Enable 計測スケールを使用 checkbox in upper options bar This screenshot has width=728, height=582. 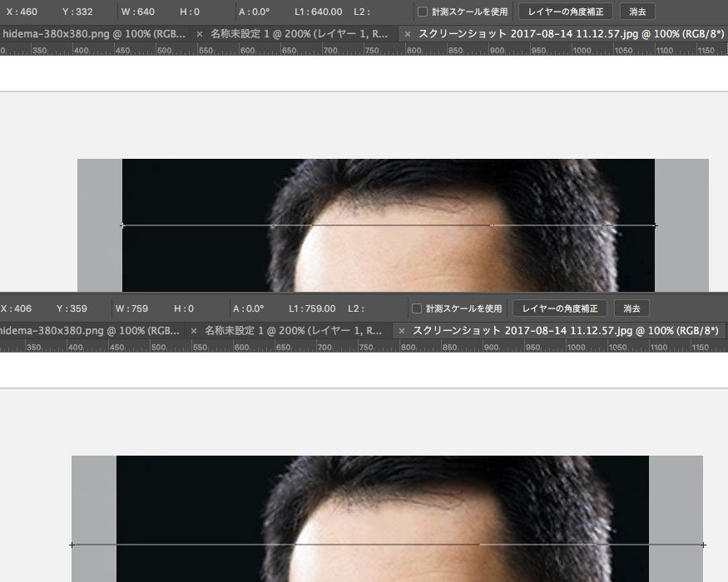423,12
